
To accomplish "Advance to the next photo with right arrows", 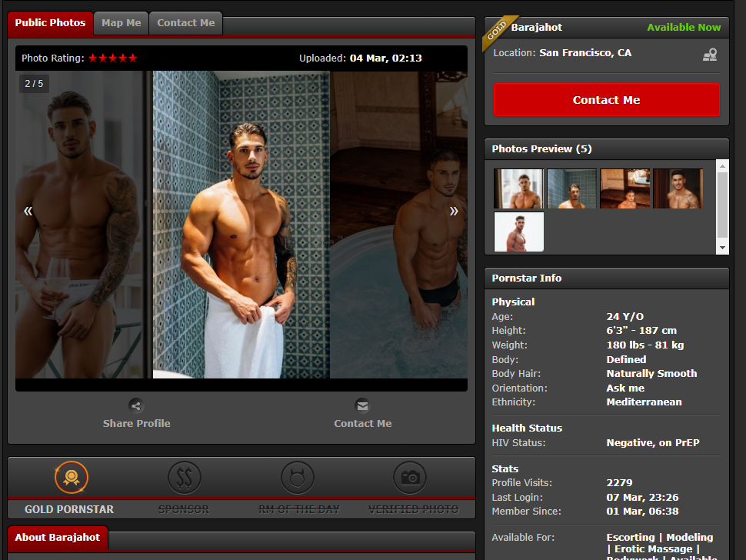I will [x=454, y=211].
